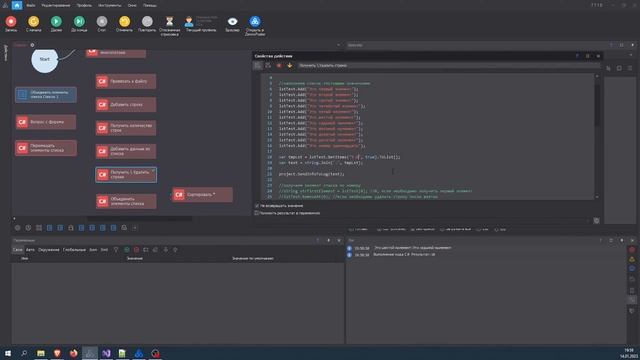Screen dimensions: 640x360
Task: Select the Start node on canvas
Action: pyautogui.click(x=44, y=60)
